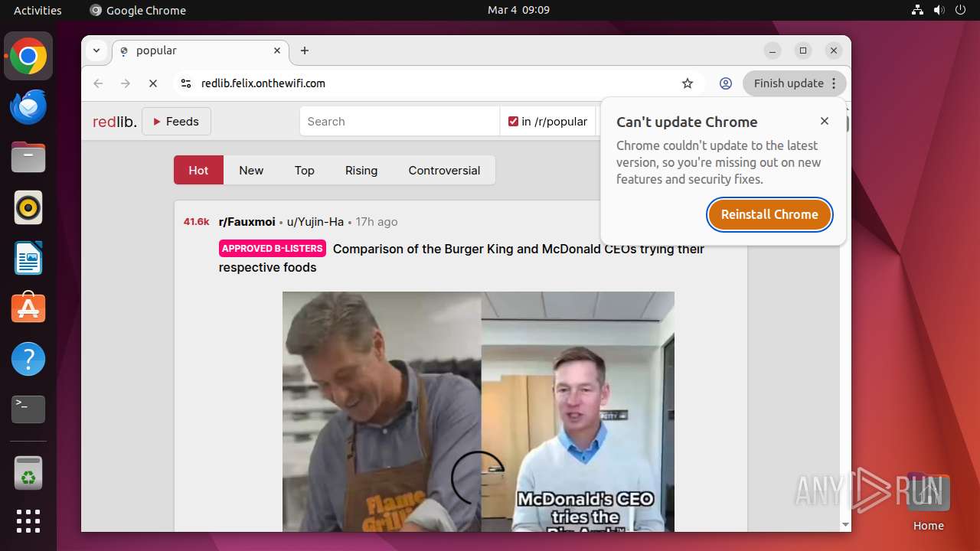Launch Thunderbird Mail from the dock
This screenshot has width=980, height=551.
[28, 107]
